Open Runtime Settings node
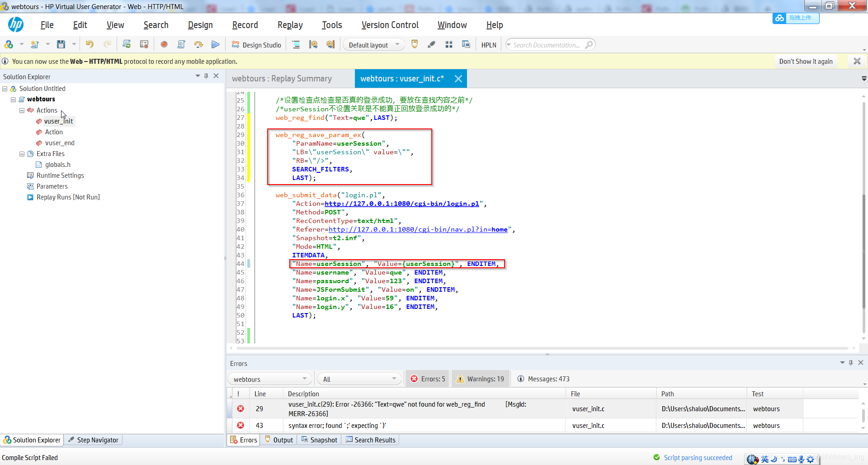Screen dimensions: 868x465 click(60, 176)
